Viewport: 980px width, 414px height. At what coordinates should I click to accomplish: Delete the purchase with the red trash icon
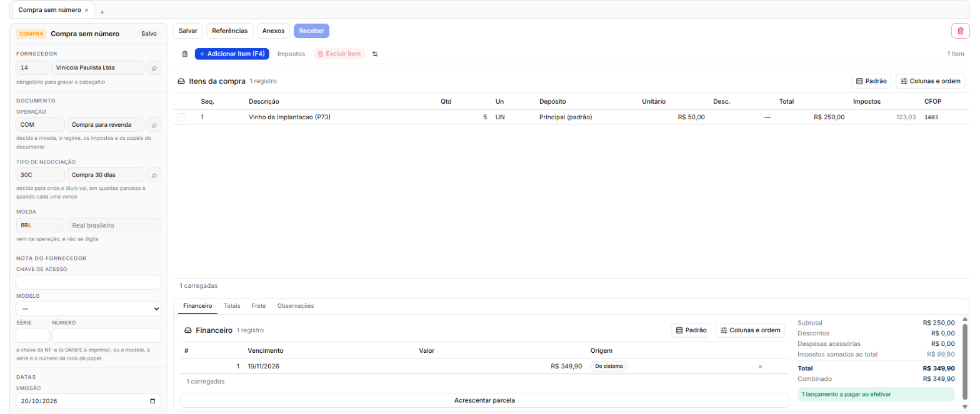pyautogui.click(x=960, y=31)
